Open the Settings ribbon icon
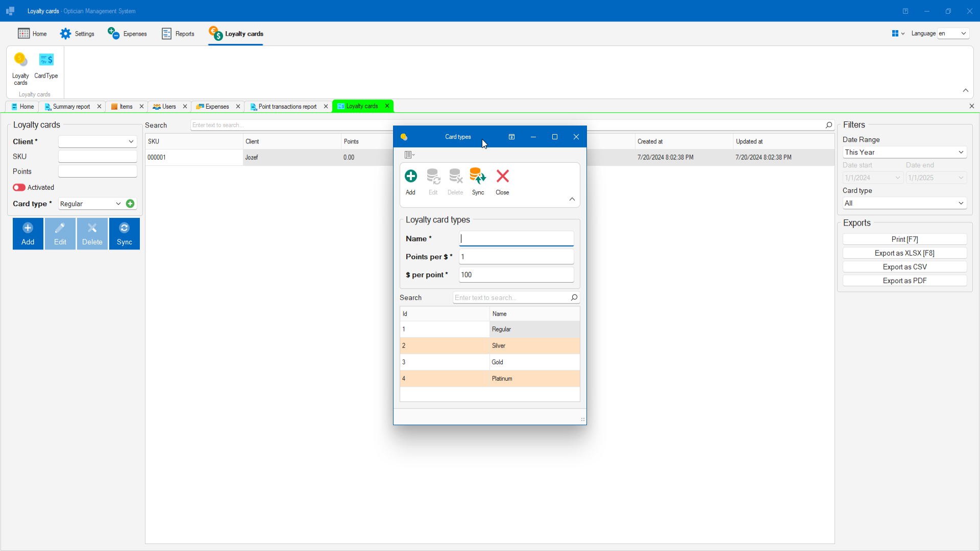Screen dimensions: 980x551 66,33
